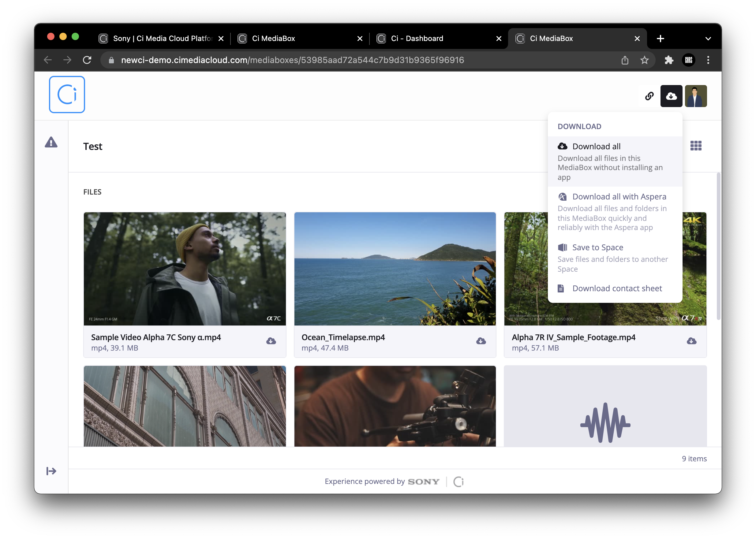
Task: Open a new browser tab
Action: 660,39
